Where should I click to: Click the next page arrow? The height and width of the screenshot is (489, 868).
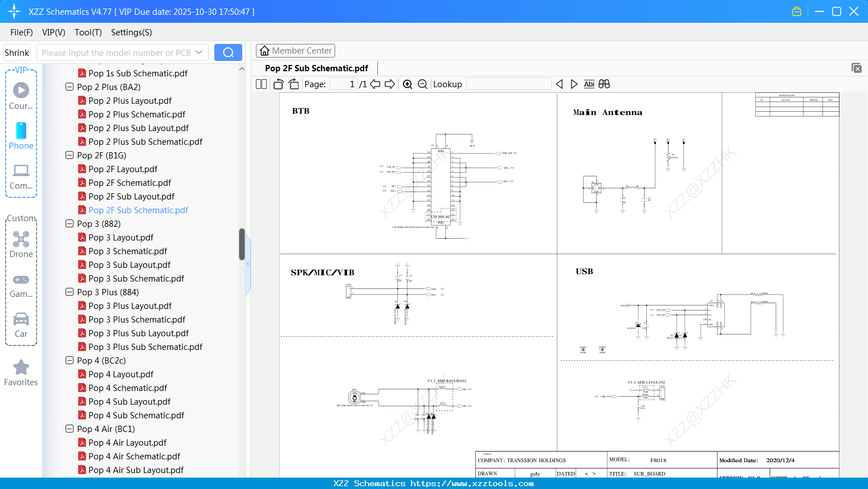(x=390, y=84)
